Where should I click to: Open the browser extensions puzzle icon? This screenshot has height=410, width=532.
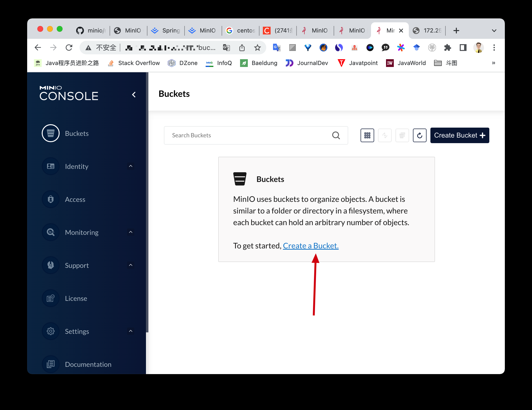pos(447,48)
